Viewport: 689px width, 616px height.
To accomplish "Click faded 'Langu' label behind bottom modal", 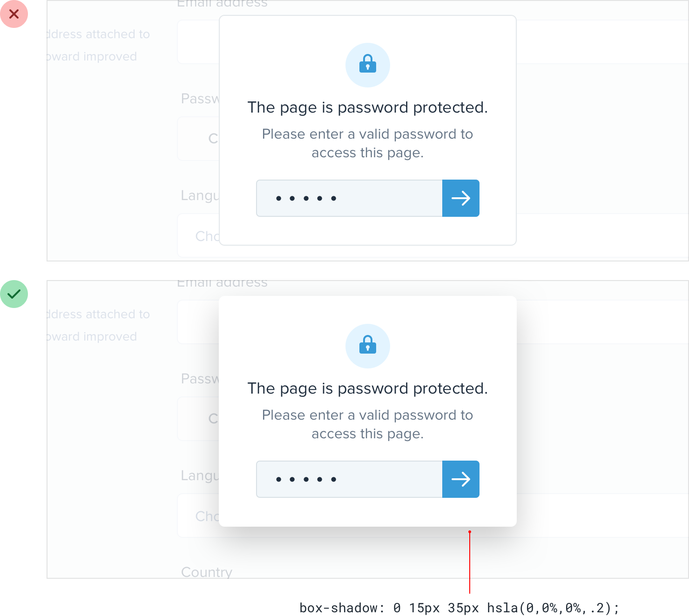I will click(200, 476).
